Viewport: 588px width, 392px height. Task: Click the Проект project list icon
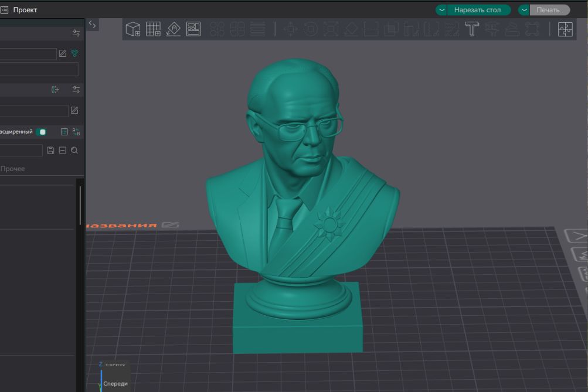coord(5,10)
